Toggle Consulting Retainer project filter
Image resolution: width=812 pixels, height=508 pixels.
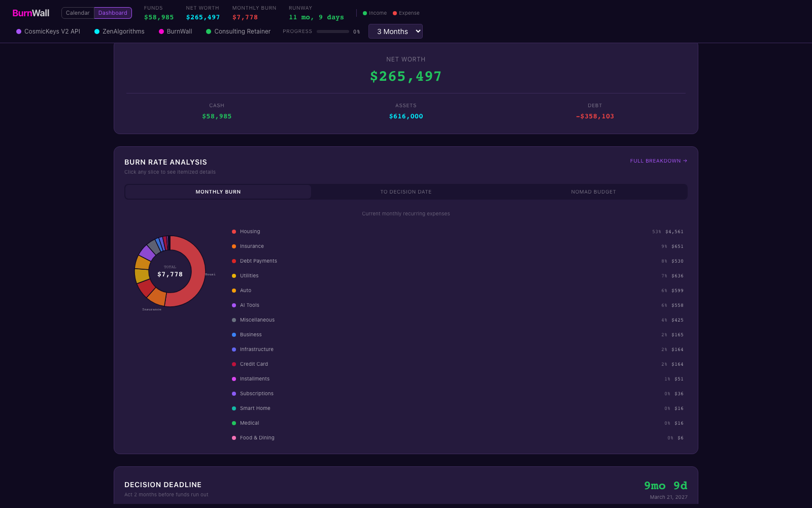238,31
